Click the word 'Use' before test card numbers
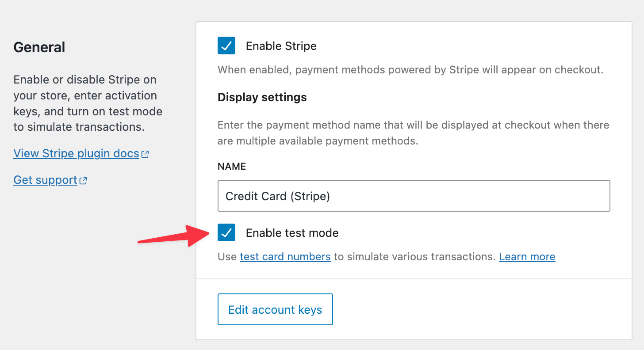Image resolution: width=644 pixels, height=350 pixels. coord(227,257)
